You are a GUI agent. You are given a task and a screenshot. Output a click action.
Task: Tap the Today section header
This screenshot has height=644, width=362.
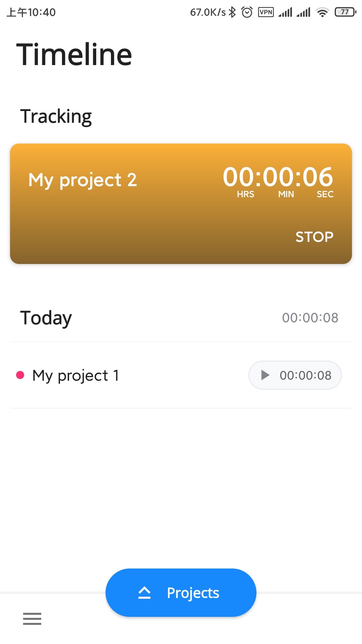point(46,318)
